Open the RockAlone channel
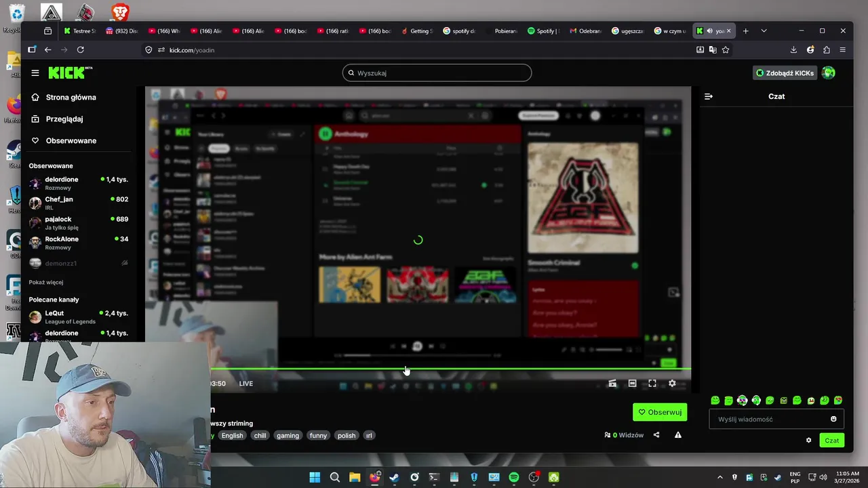This screenshot has height=488, width=868. point(79,243)
